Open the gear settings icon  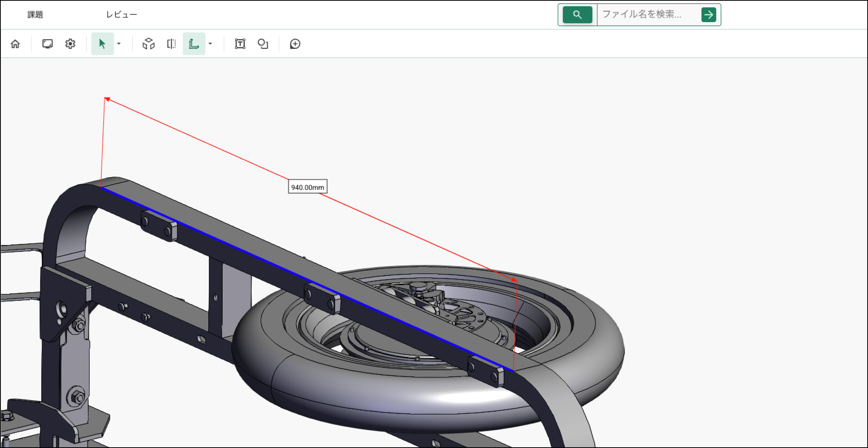pos(70,44)
